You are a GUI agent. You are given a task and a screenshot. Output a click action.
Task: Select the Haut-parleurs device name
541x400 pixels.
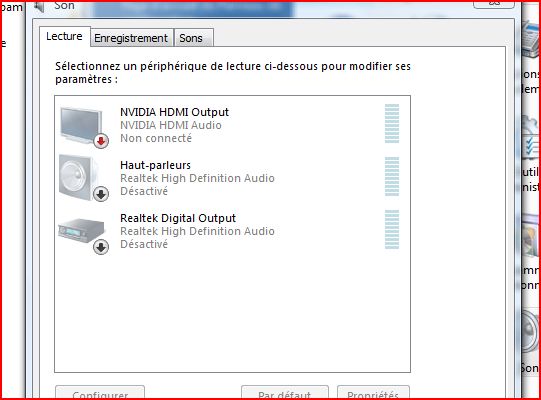pyautogui.click(x=155, y=165)
